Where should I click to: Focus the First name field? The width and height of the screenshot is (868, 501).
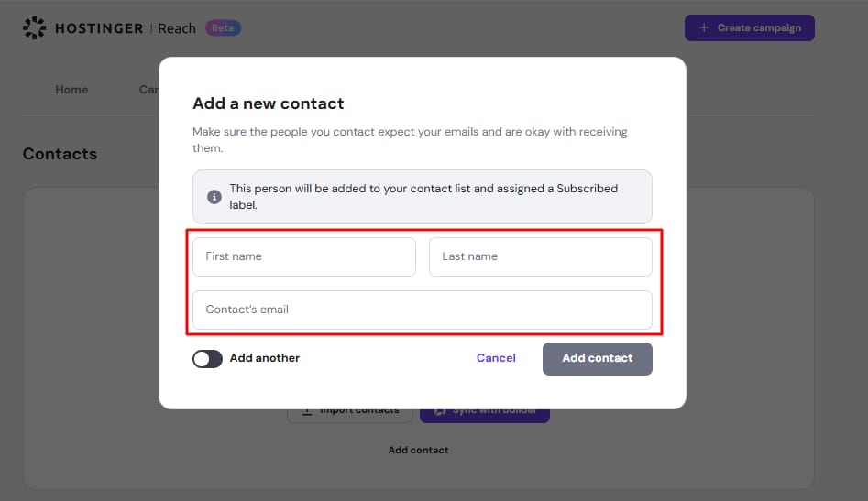[x=304, y=256]
